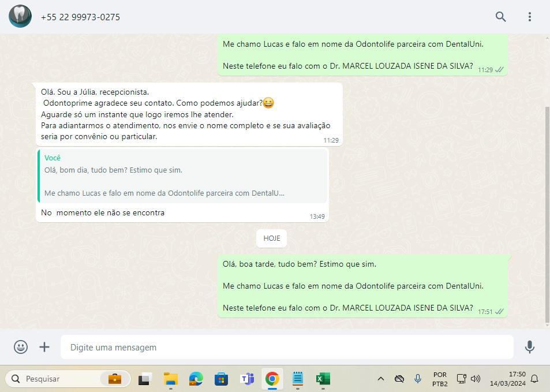Click the cloud sync-off tray icon
This screenshot has width=550, height=392.
point(399,379)
